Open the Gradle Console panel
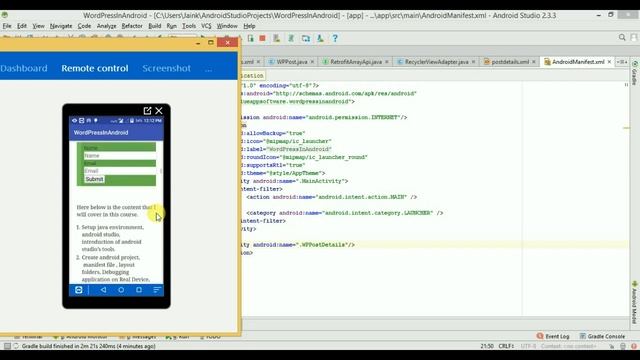 pos(602,336)
